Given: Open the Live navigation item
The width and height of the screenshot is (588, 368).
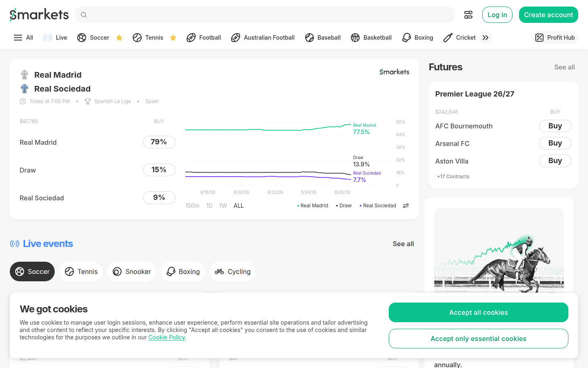Looking at the screenshot, I should pos(61,38).
